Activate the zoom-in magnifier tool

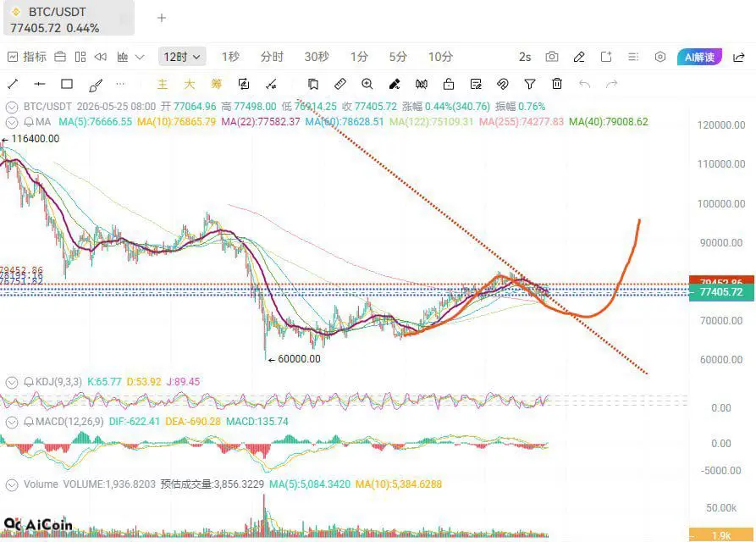pos(367,85)
